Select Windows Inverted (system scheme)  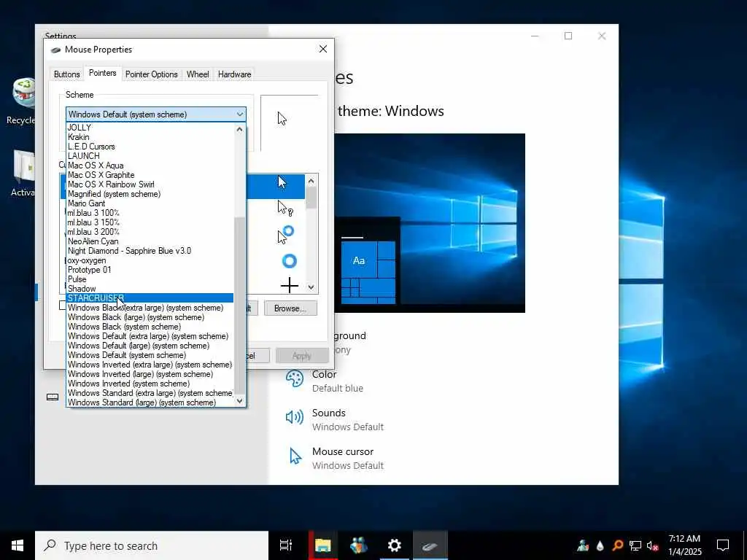coord(150,384)
